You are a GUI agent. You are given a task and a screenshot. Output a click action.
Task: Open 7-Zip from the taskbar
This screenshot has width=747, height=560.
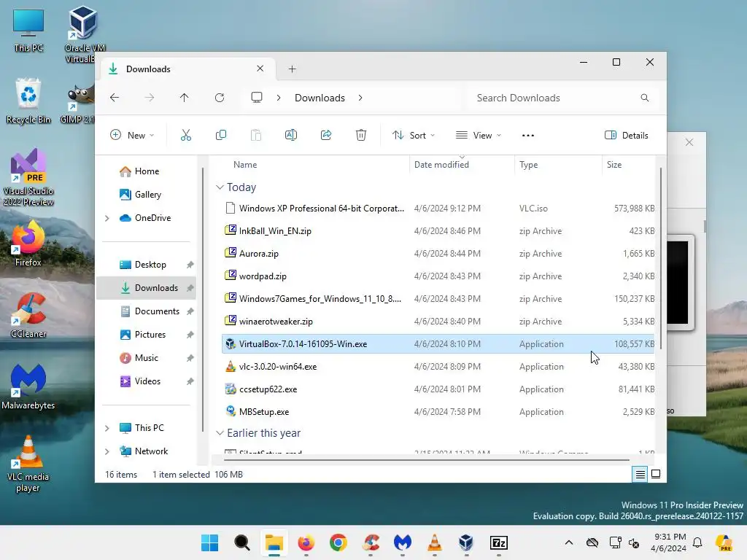499,542
